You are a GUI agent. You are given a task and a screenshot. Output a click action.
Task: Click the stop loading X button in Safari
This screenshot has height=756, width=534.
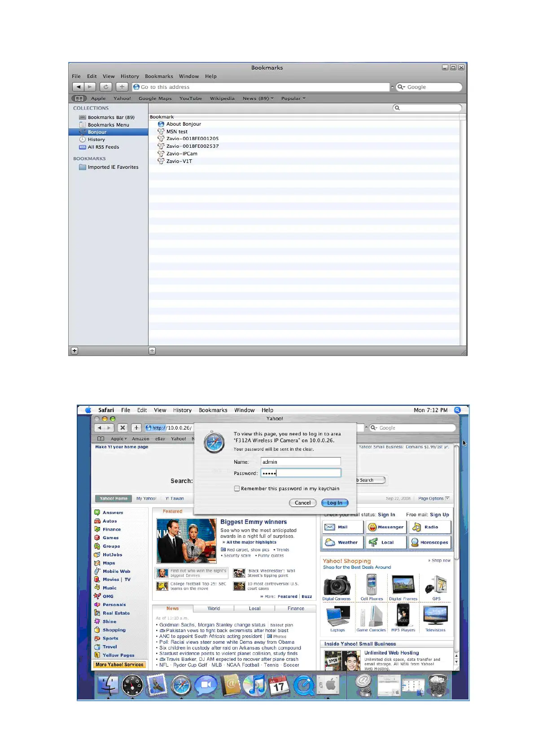tap(123, 428)
